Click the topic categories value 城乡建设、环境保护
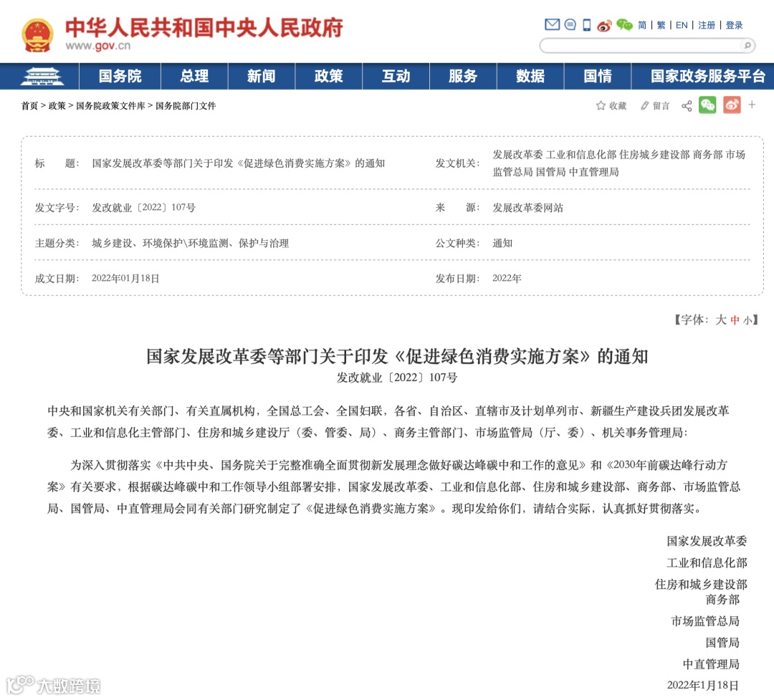This screenshot has width=774, height=700. click(x=191, y=243)
